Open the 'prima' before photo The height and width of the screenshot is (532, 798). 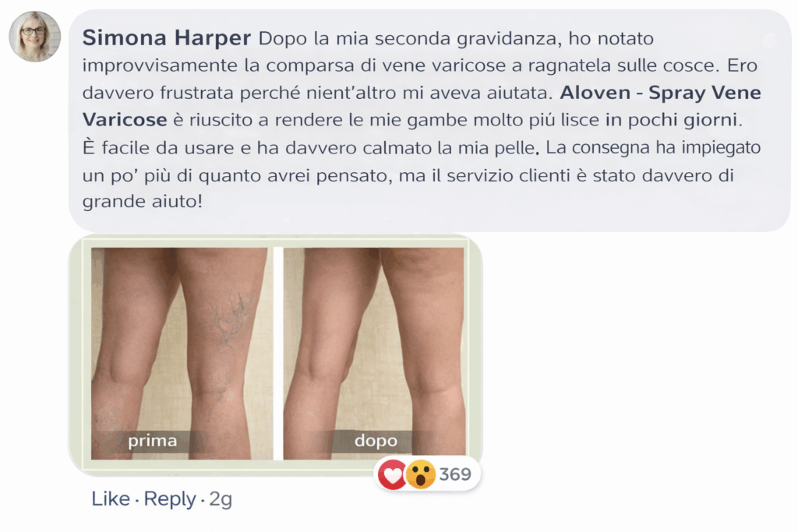tap(182, 354)
